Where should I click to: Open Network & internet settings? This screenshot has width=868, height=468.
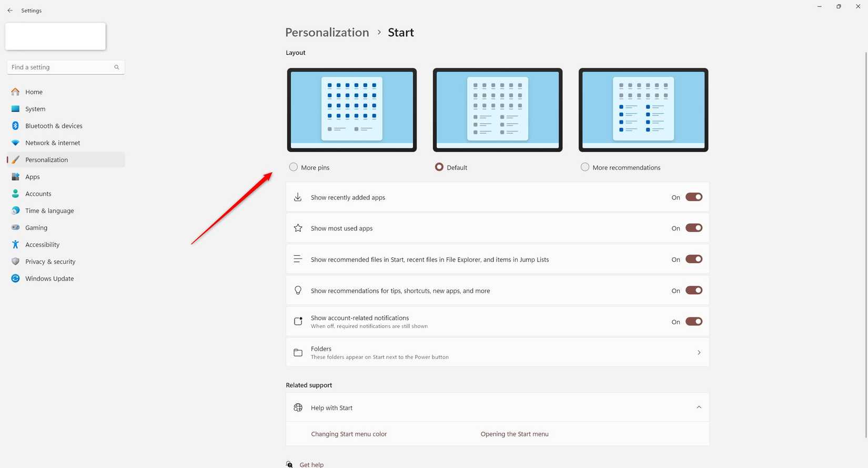[x=53, y=143]
